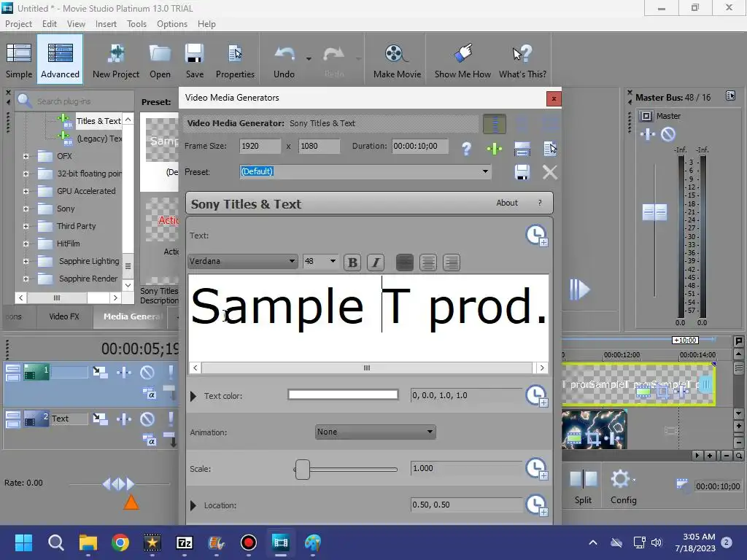This screenshot has width=747, height=560.
Task: Toggle mute on track 1
Action: tap(147, 373)
